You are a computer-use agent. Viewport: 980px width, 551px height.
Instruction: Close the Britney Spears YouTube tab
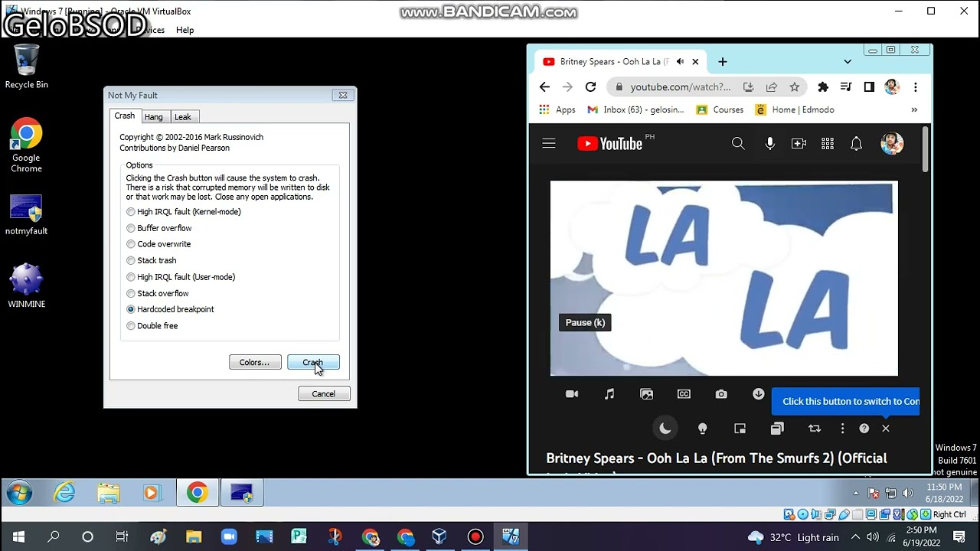[695, 61]
